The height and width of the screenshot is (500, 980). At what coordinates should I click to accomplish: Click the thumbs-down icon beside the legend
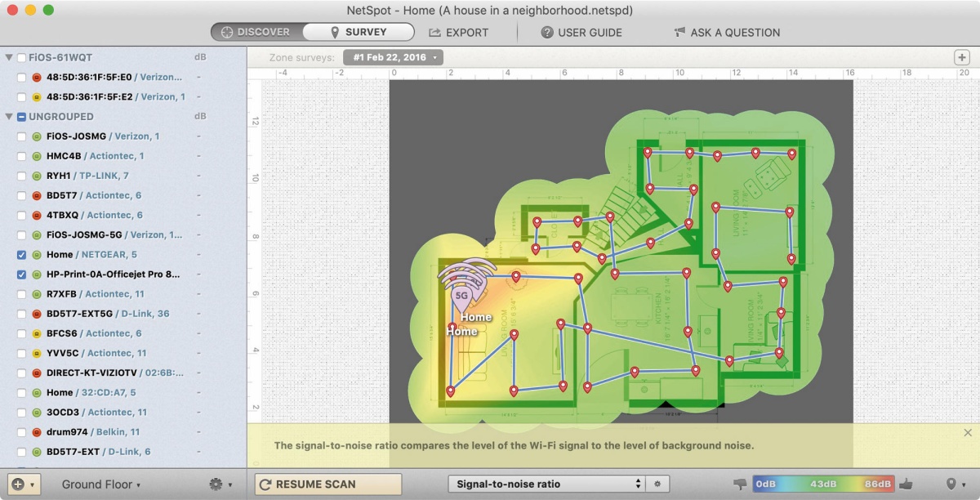(741, 484)
